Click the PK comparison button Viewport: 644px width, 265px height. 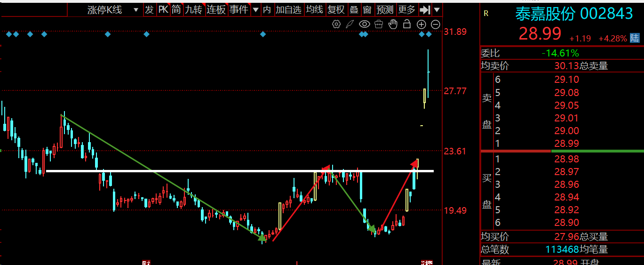[163, 9]
